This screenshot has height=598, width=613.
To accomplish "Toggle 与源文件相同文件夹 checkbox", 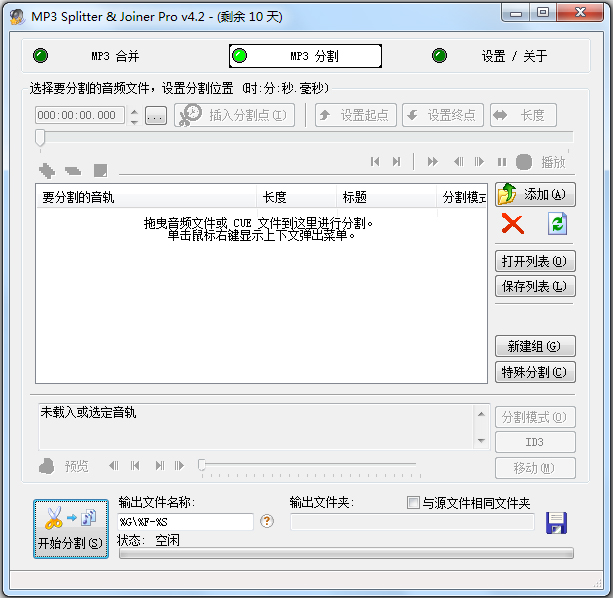I will (x=413, y=502).
